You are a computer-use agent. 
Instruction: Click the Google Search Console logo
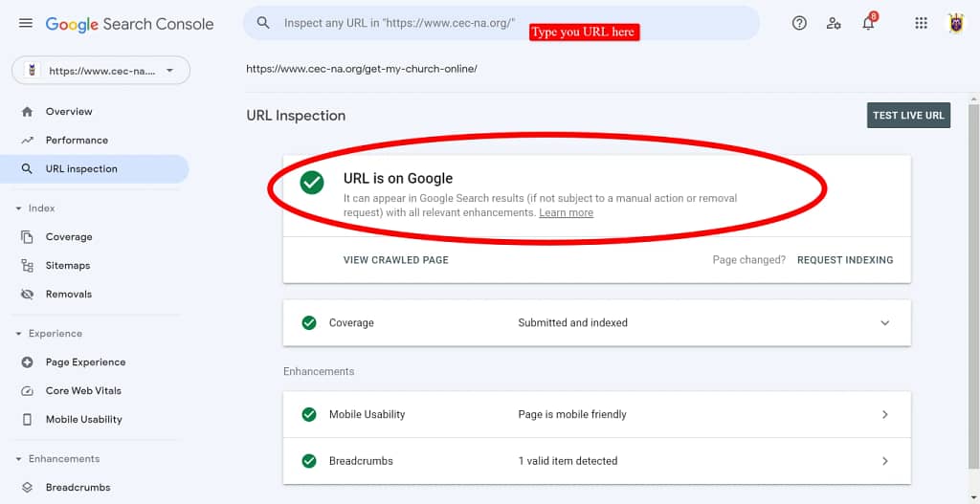tap(129, 24)
